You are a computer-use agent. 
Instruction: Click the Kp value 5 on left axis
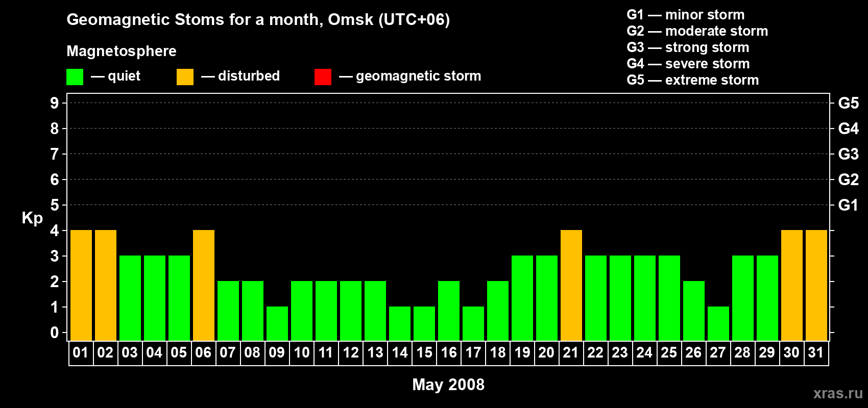(55, 205)
